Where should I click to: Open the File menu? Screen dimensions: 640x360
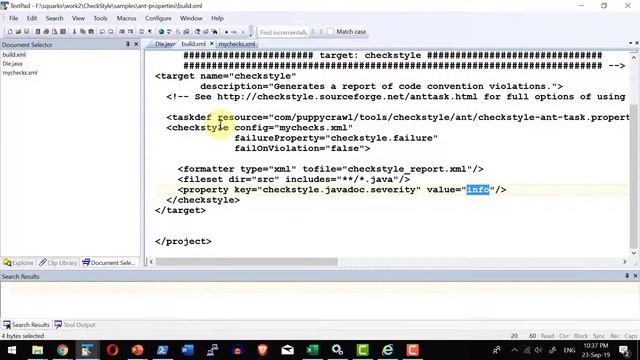point(13,18)
